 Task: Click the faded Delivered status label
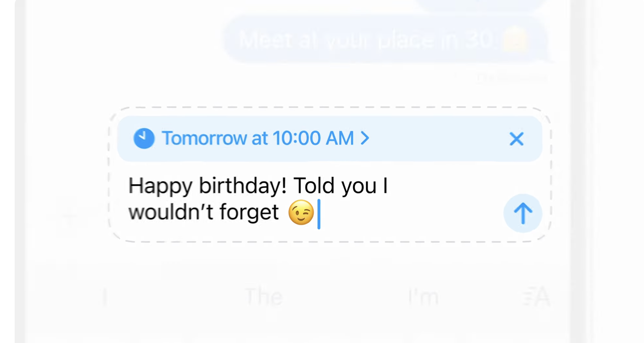[512, 78]
